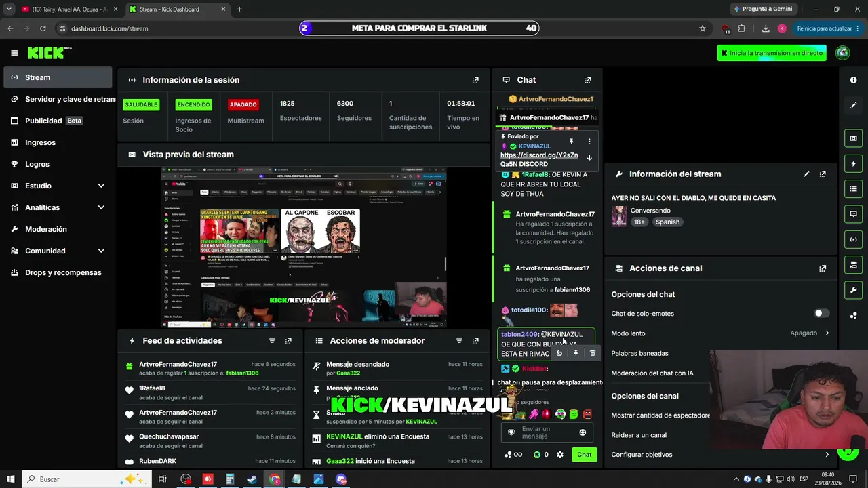868x488 pixels.
Task: Open the Feed de actividades filter
Action: tap(272, 341)
